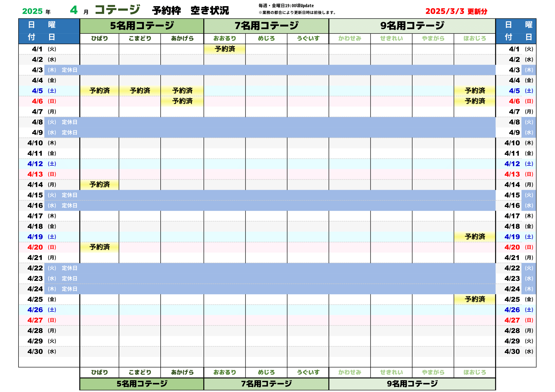Select the 9名用コテージ footer label at table bottom

[412, 384]
